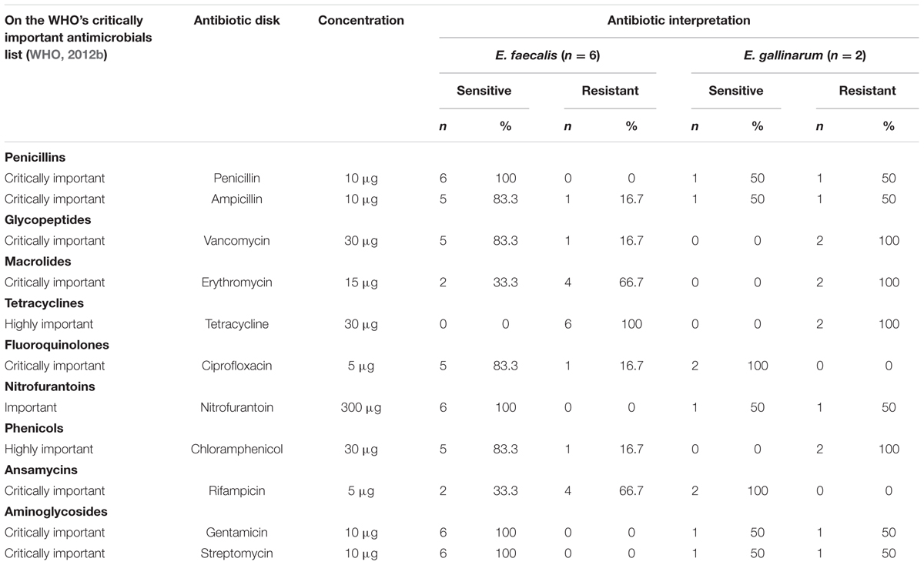
Task: Open the WHO, 2012b citation link
Action: pyautogui.click(x=66, y=55)
